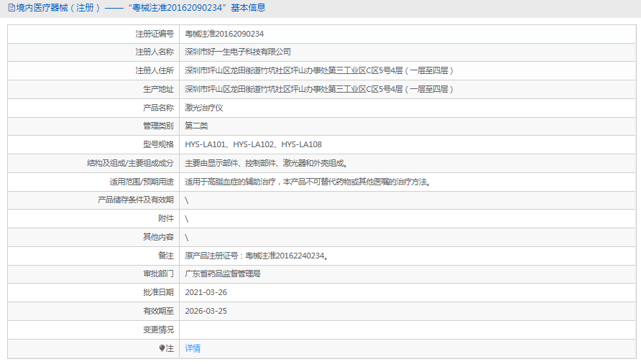The width and height of the screenshot is (641, 364).
Task: Click the 产品名称 label
Action: [158, 108]
